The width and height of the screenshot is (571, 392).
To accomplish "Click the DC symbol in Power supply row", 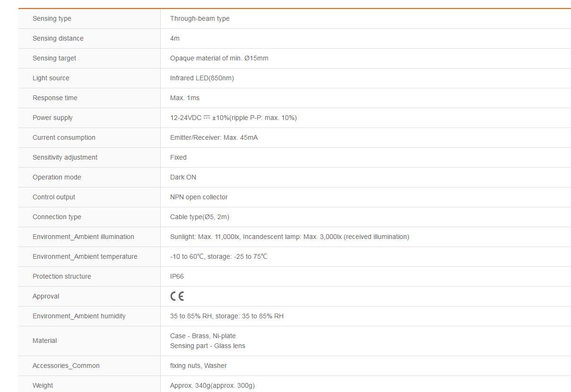I will 207,117.
